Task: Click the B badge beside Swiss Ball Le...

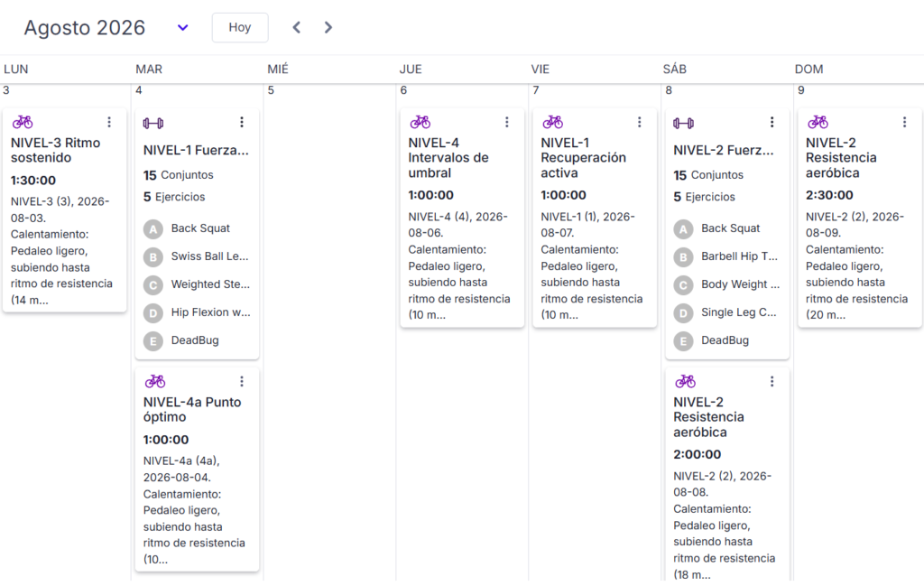Action: point(153,257)
